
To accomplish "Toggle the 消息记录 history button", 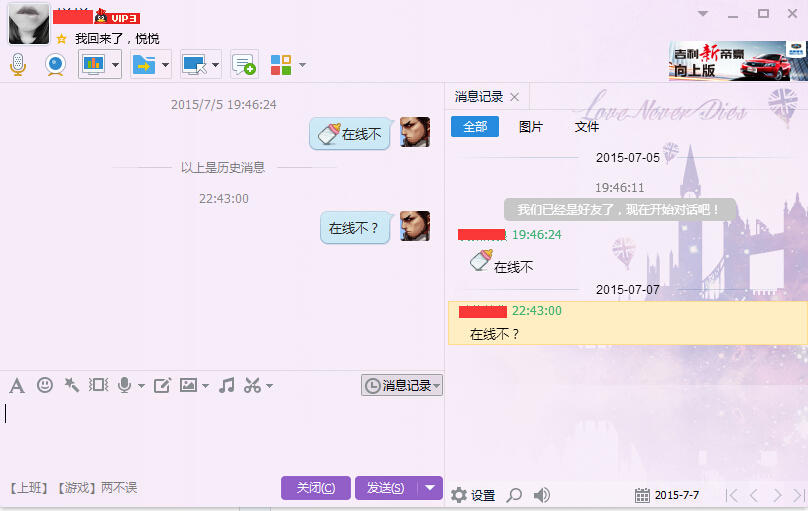I will click(x=401, y=385).
